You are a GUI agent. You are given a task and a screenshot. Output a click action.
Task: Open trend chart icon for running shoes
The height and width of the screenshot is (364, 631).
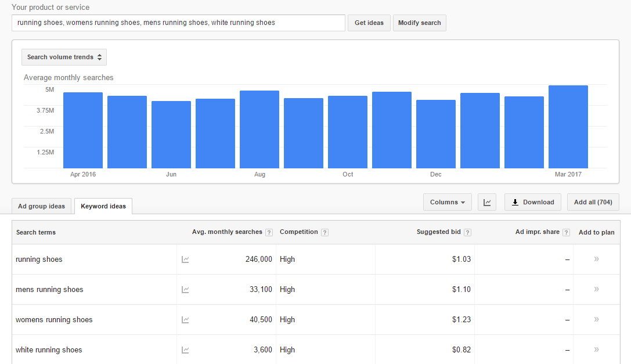[185, 260]
